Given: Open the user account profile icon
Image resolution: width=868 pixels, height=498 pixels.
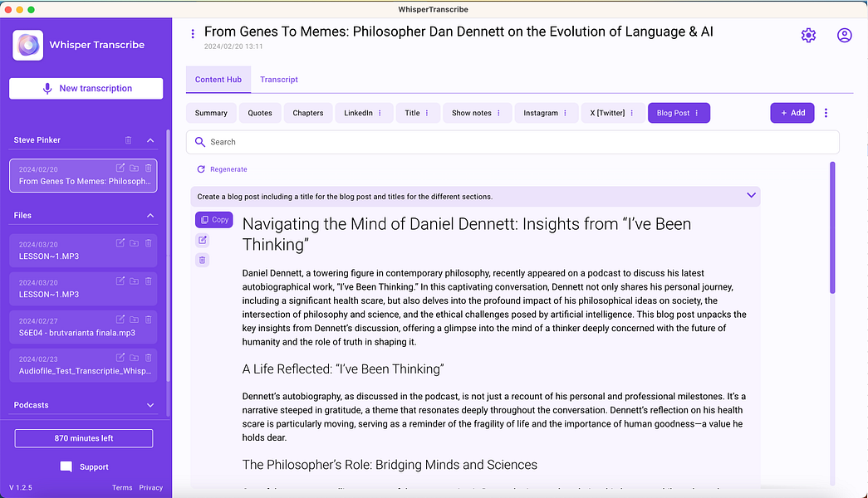Looking at the screenshot, I should (844, 36).
